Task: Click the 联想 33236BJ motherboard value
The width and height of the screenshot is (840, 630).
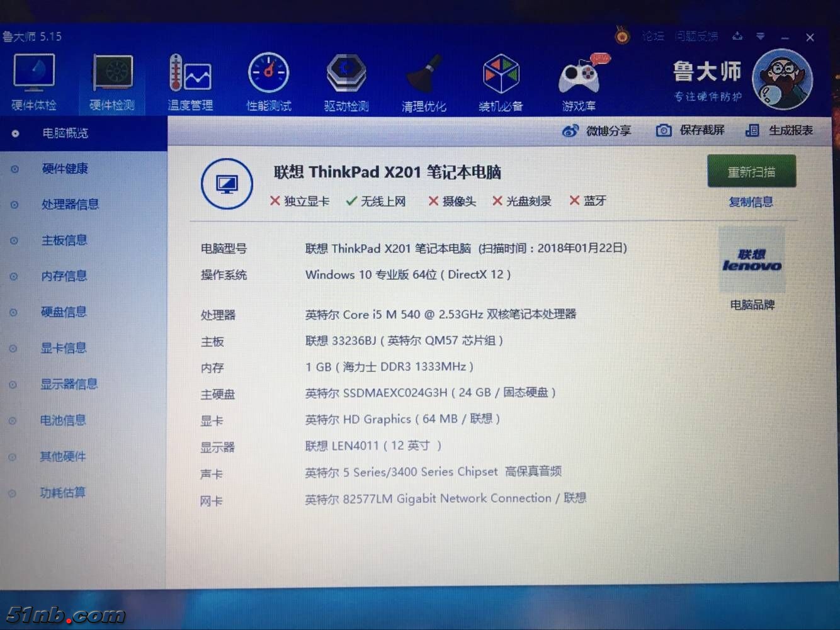Action: (404, 340)
